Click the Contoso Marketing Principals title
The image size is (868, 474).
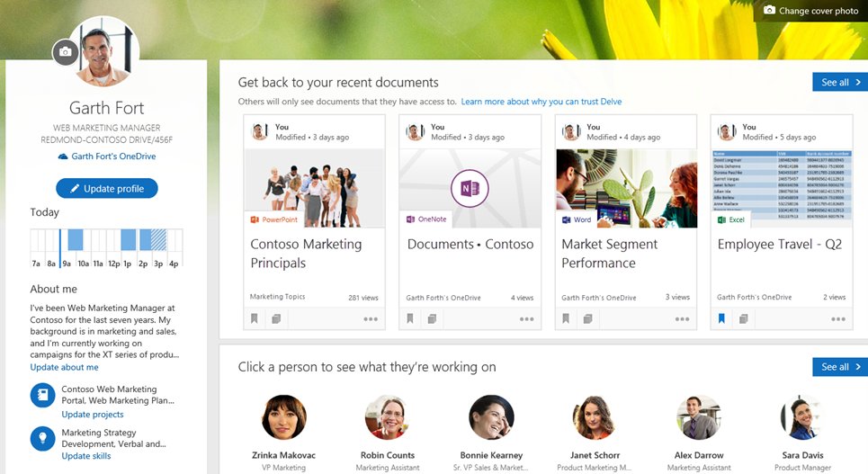click(x=306, y=254)
